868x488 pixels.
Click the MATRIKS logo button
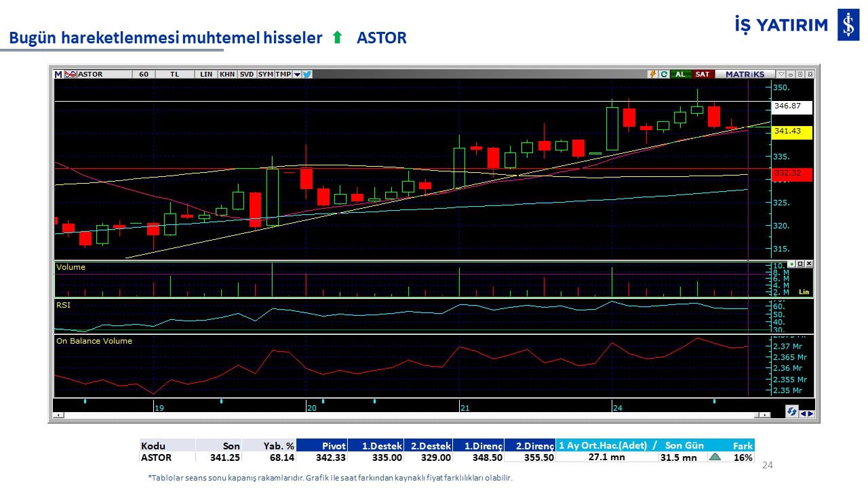[745, 75]
